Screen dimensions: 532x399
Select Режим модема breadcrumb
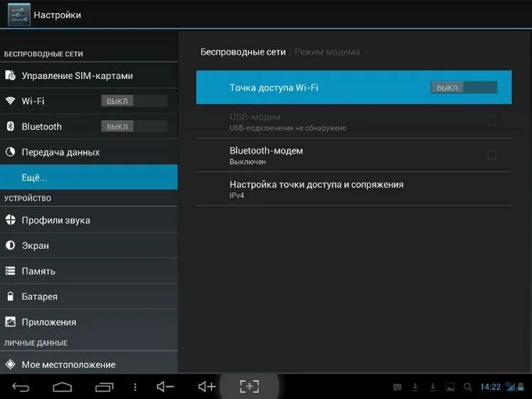(327, 52)
